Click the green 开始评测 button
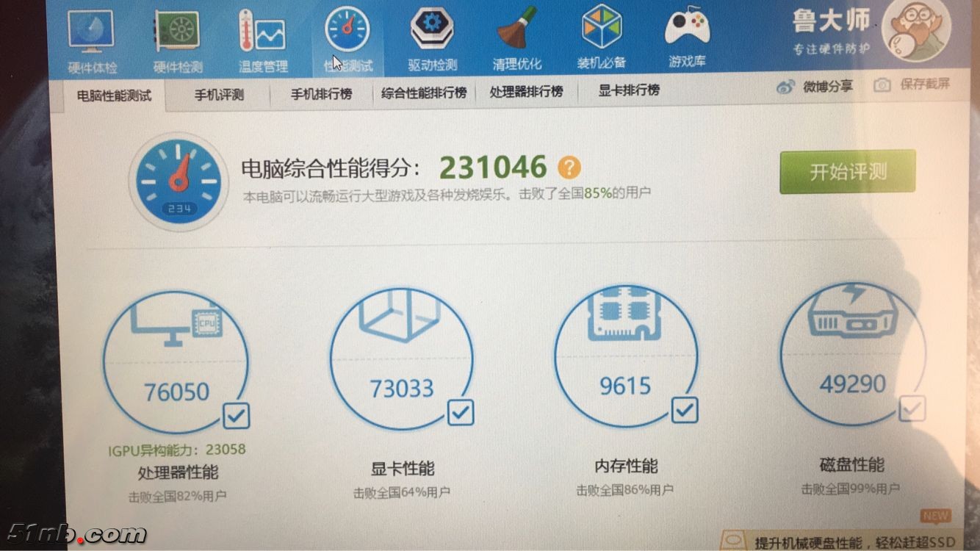The image size is (980, 551). pyautogui.click(x=848, y=172)
